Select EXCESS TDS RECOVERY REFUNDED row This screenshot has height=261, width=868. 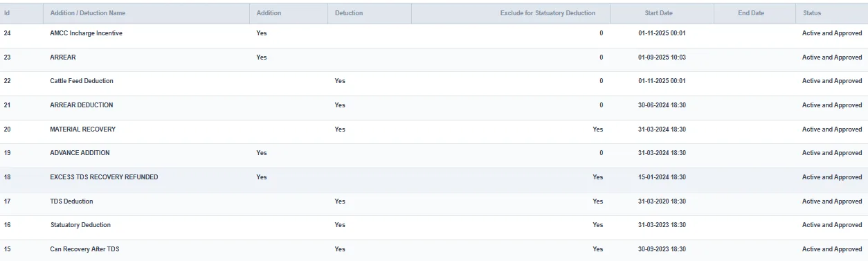tap(434, 177)
